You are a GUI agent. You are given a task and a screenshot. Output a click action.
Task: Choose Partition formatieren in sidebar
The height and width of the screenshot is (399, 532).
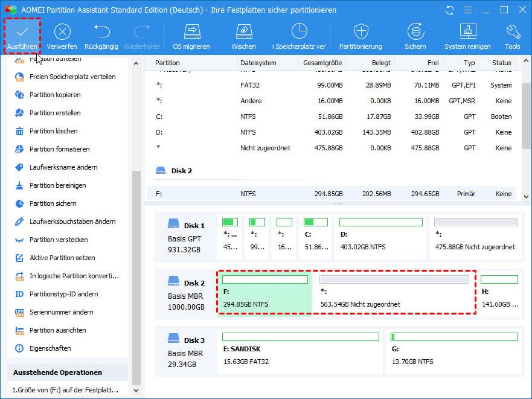(59, 149)
